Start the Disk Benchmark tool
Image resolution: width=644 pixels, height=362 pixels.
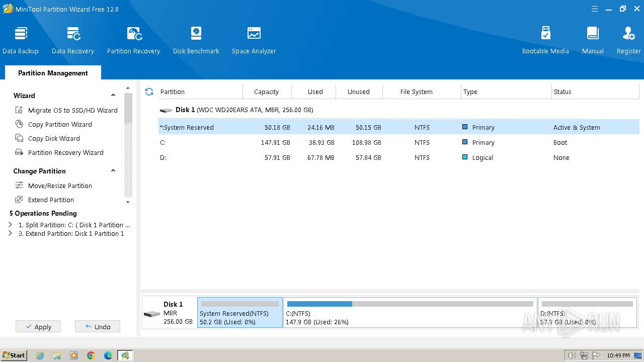[x=196, y=40]
